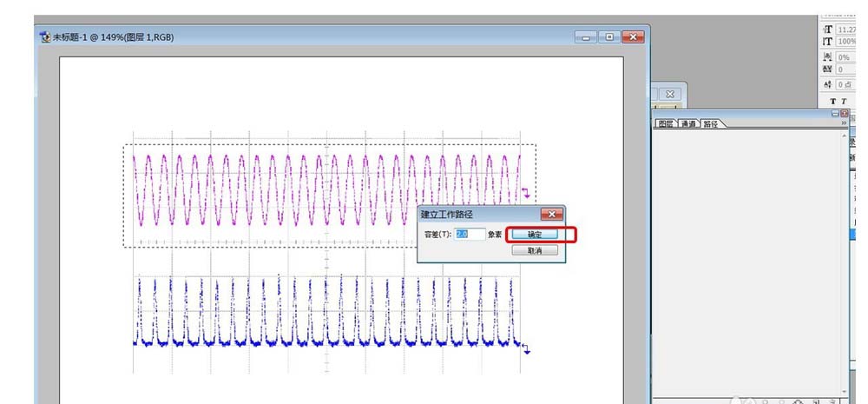The image size is (868, 404).
Task: Click the 建立工作路径 dialog title
Action: coord(447,214)
